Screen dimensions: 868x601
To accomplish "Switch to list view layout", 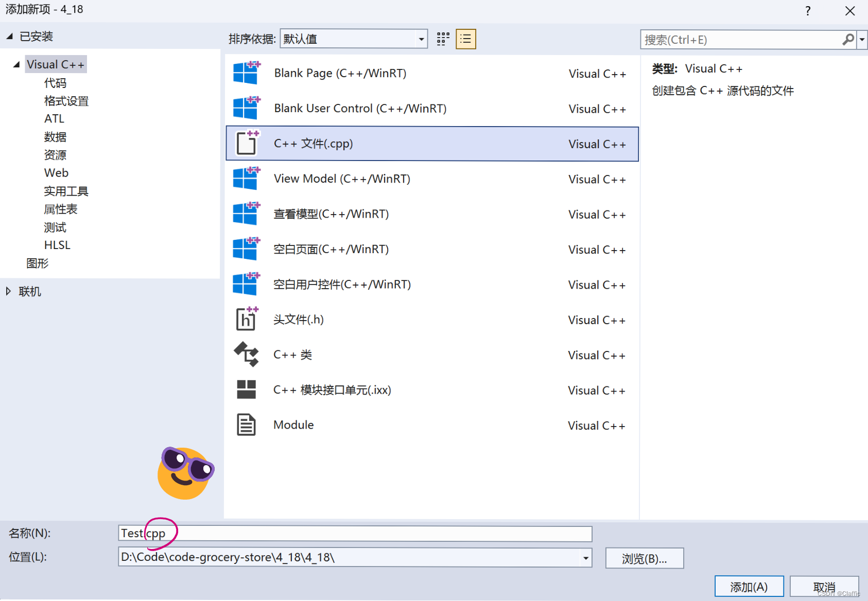I will point(466,39).
